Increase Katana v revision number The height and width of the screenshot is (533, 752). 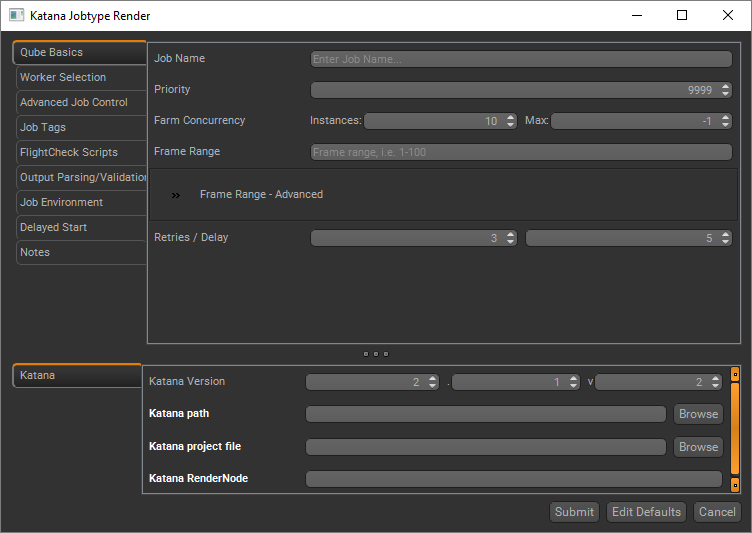(716, 379)
